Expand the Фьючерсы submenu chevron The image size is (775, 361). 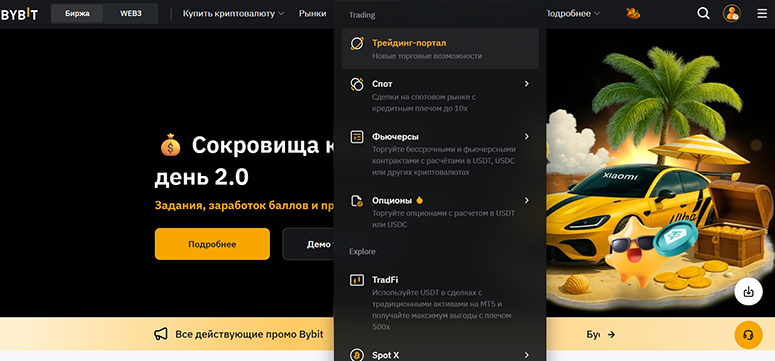point(527,136)
